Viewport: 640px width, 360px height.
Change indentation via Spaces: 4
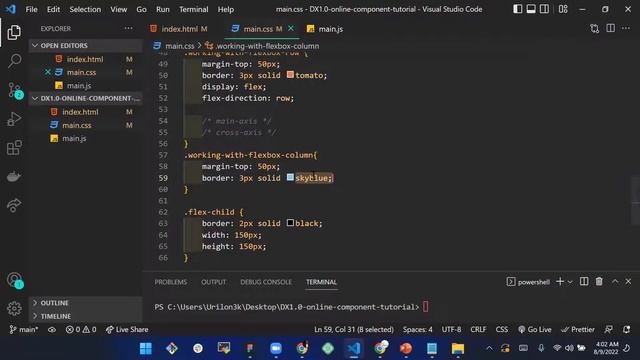click(418, 329)
